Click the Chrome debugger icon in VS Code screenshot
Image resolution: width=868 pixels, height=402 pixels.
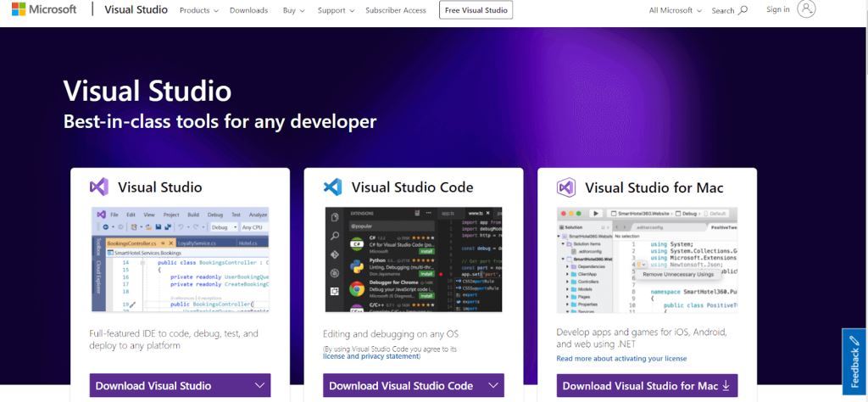(x=357, y=288)
